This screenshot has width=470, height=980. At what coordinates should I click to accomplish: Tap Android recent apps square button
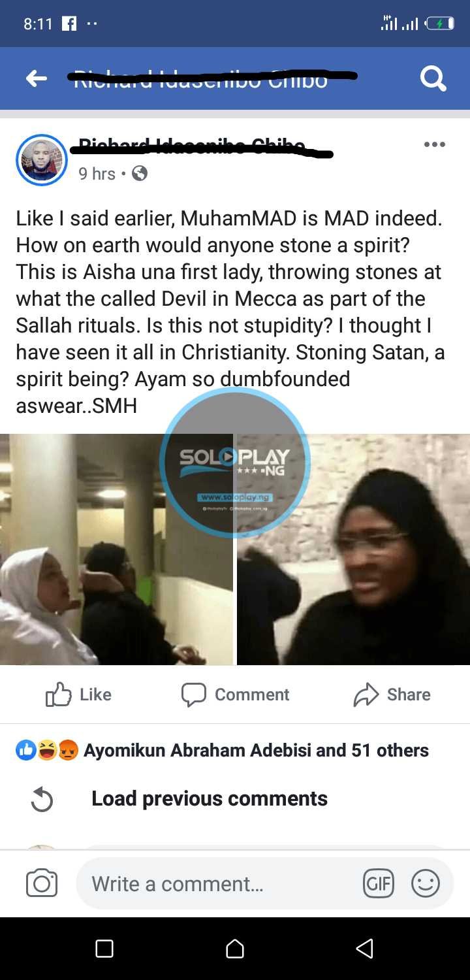104,949
